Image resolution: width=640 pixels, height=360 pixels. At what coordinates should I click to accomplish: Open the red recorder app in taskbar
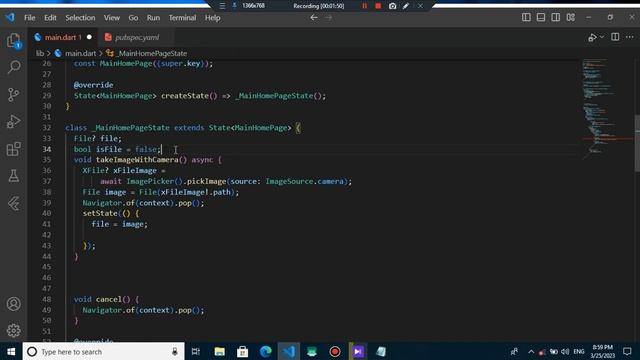(335, 351)
